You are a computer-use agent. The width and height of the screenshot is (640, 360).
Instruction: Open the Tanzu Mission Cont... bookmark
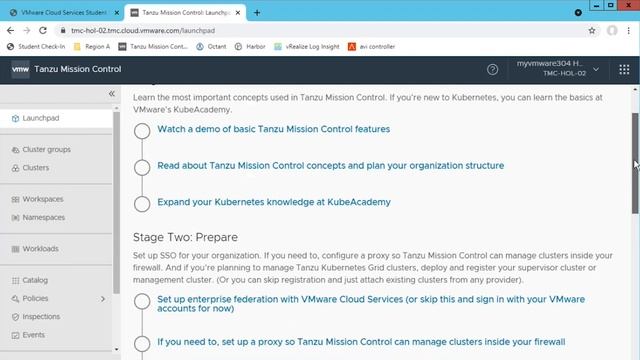pyautogui.click(x=153, y=47)
